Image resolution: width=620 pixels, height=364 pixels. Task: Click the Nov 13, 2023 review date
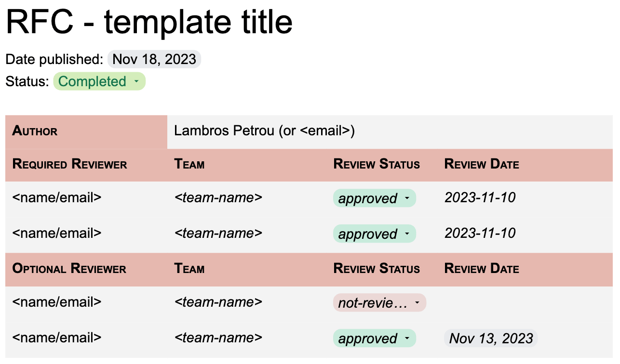(x=490, y=338)
